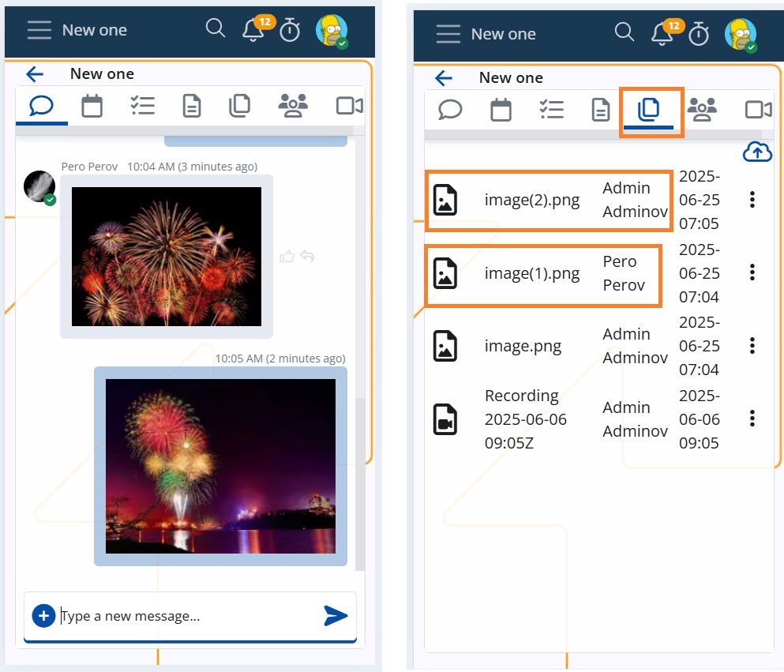Image resolution: width=784 pixels, height=672 pixels.
Task: Switch to checklist tab in right screen
Action: click(x=552, y=110)
